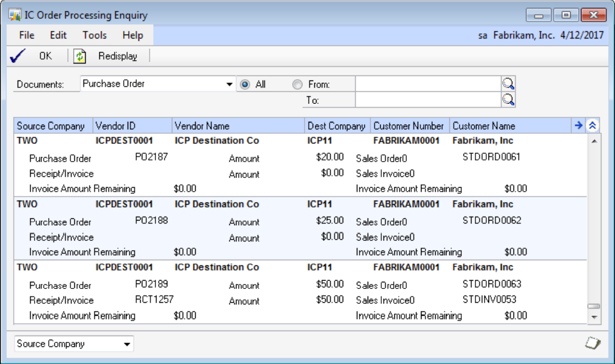
Task: Select the PO2188 purchase order row
Action: (x=151, y=221)
